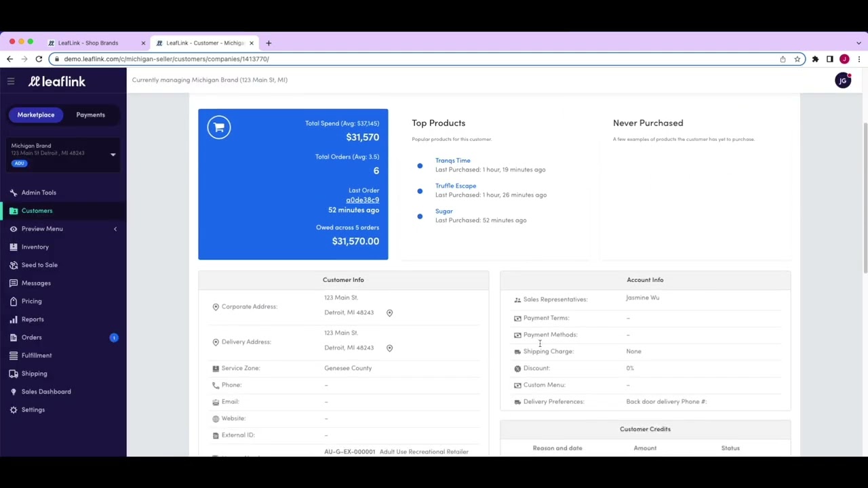Image resolution: width=868 pixels, height=488 pixels.
Task: Open the Truffle Escape product link
Action: click(456, 186)
